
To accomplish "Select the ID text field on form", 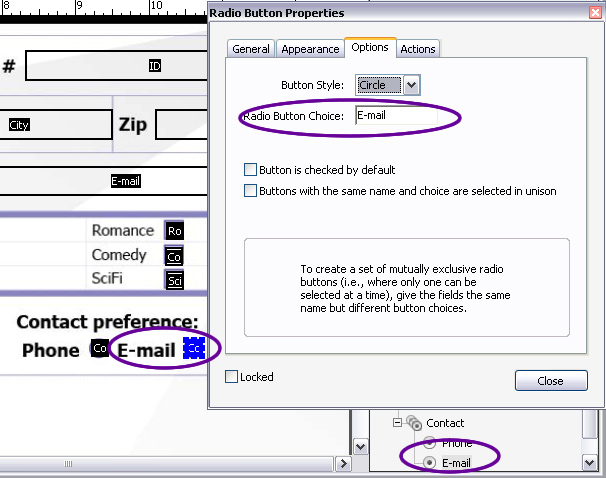I will [x=155, y=66].
